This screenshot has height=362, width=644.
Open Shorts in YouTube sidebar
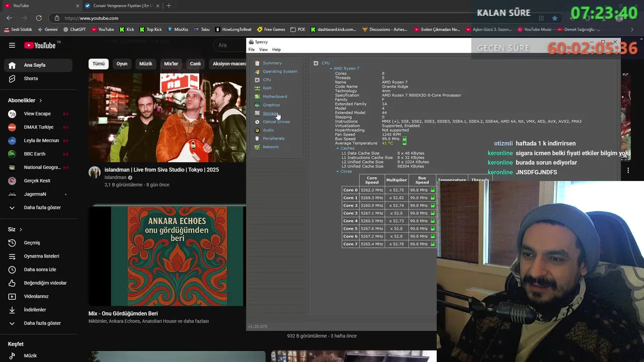pyautogui.click(x=38, y=78)
